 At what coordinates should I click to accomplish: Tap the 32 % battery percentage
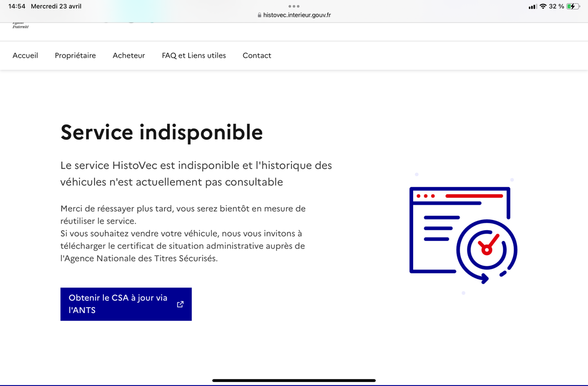556,6
